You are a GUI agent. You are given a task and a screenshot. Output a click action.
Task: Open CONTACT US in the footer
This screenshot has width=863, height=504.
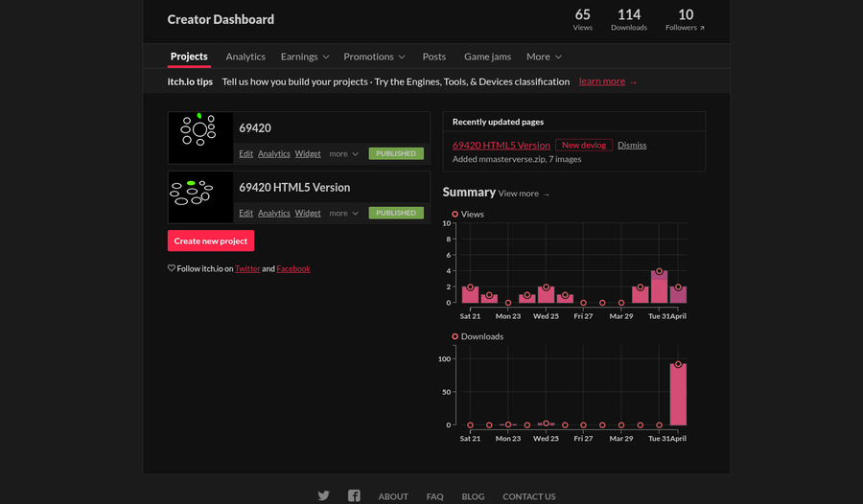coord(529,496)
